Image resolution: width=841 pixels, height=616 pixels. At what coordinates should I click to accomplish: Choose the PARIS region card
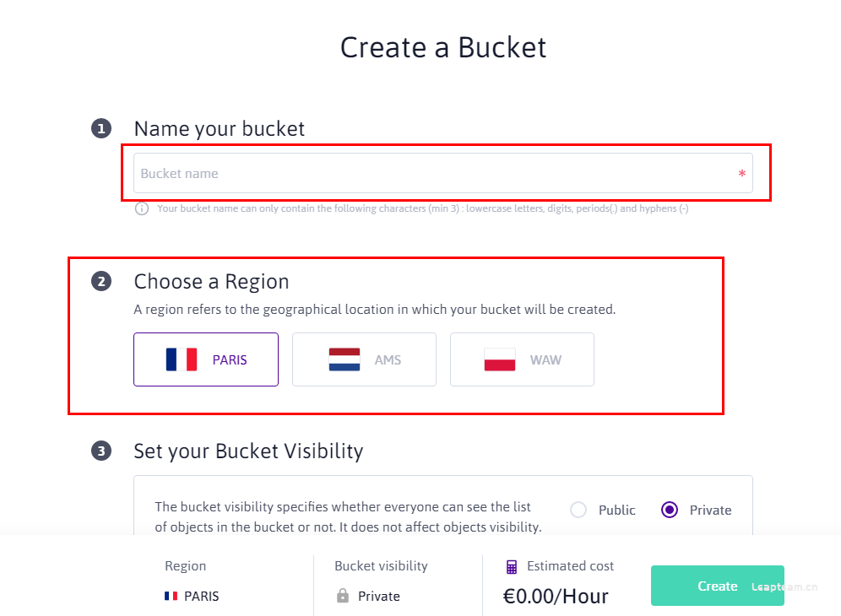pyautogui.click(x=206, y=359)
